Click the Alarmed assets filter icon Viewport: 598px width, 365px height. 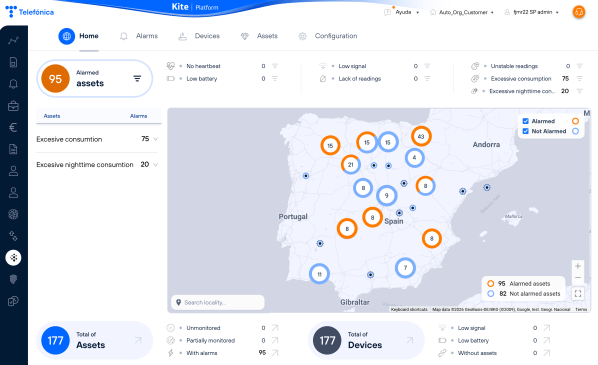(137, 79)
